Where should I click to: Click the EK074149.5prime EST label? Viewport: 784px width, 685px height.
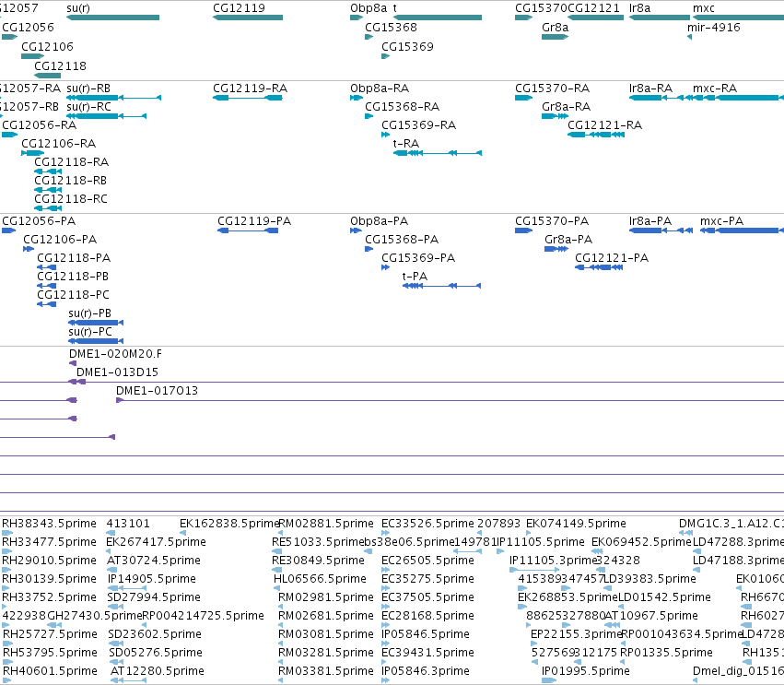pos(576,524)
